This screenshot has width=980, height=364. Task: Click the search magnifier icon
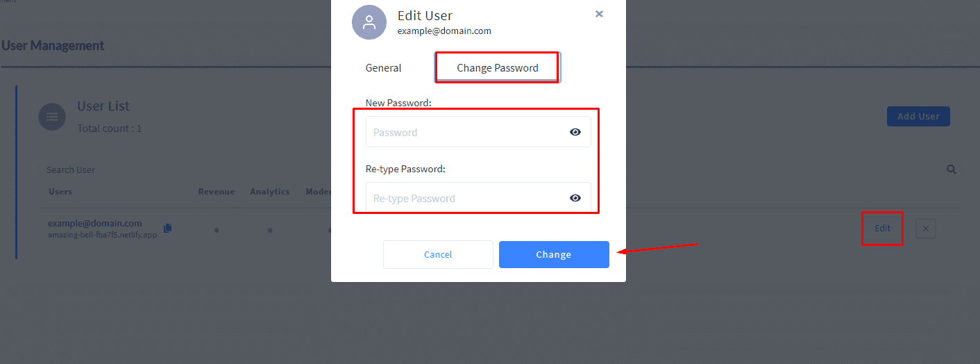(x=952, y=169)
